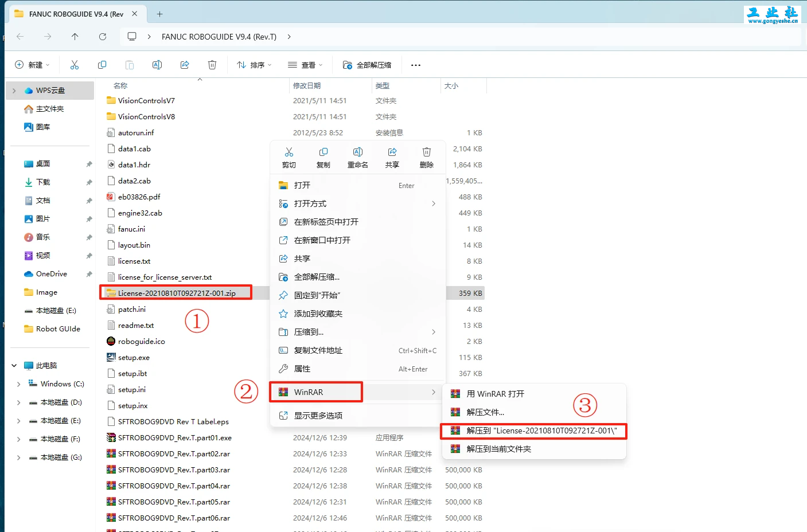Sort by the 大小 column header
This screenshot has width=807, height=532.
[451, 85]
